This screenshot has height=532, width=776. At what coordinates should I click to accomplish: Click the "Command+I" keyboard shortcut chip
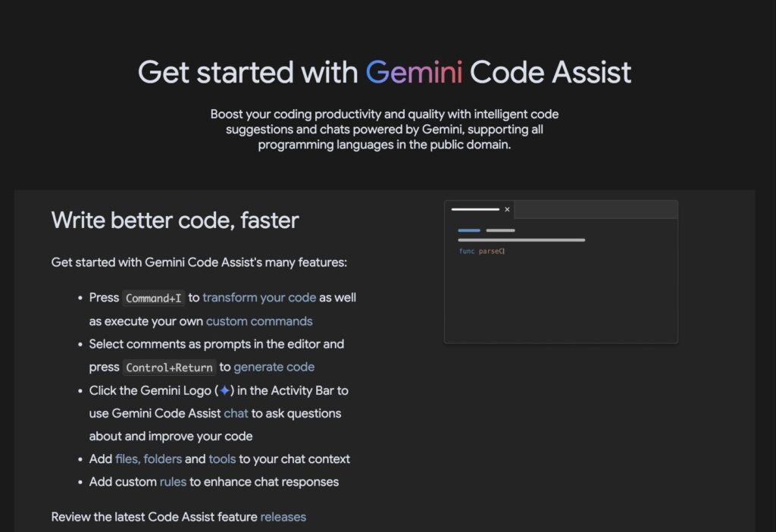click(153, 298)
